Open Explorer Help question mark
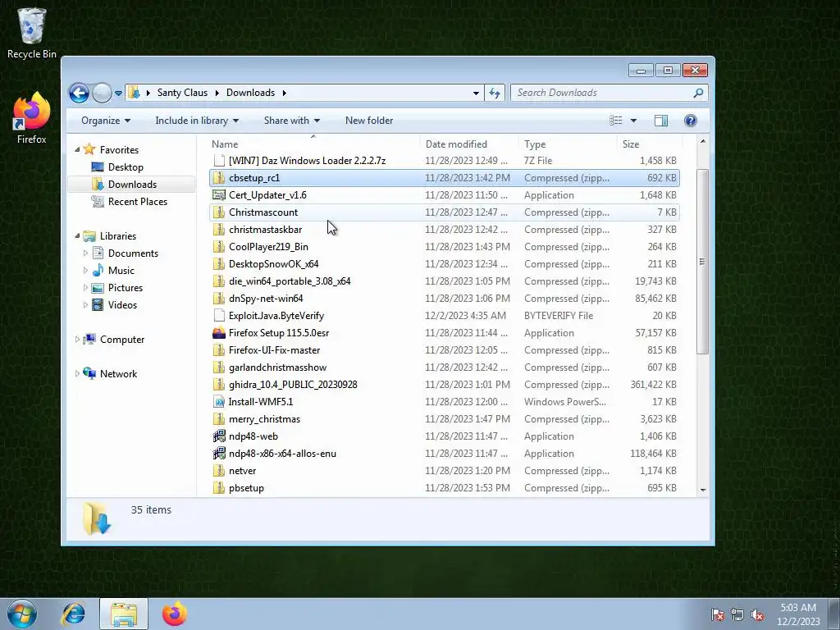 coord(691,121)
